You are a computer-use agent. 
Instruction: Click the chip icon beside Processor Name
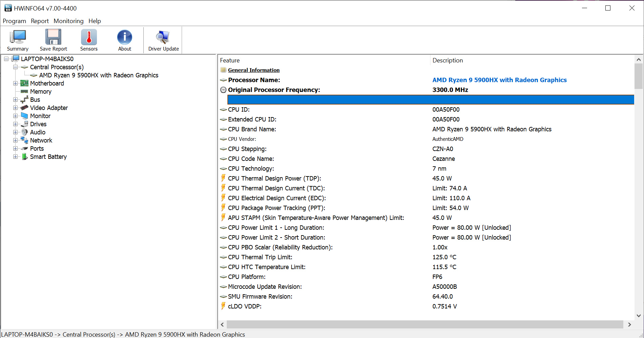tap(223, 80)
